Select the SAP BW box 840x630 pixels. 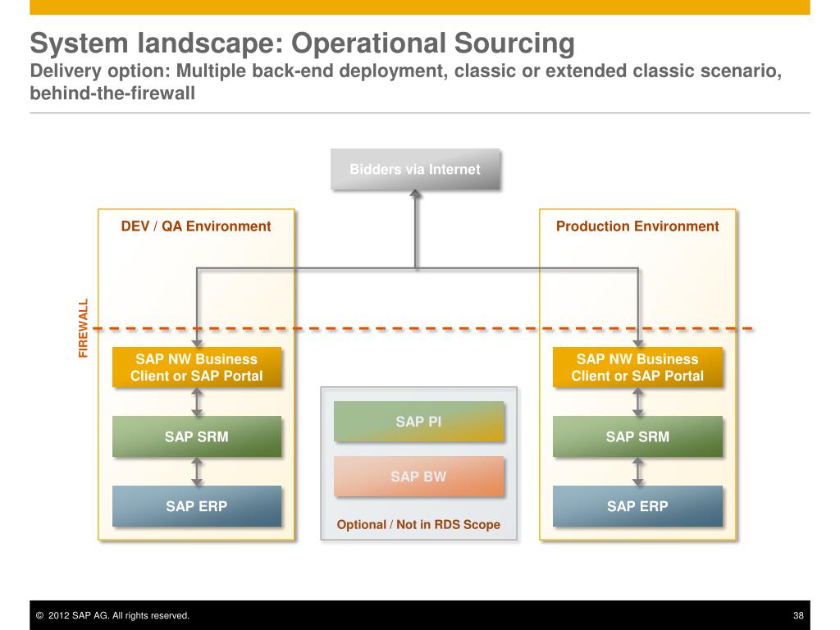pyautogui.click(x=418, y=476)
